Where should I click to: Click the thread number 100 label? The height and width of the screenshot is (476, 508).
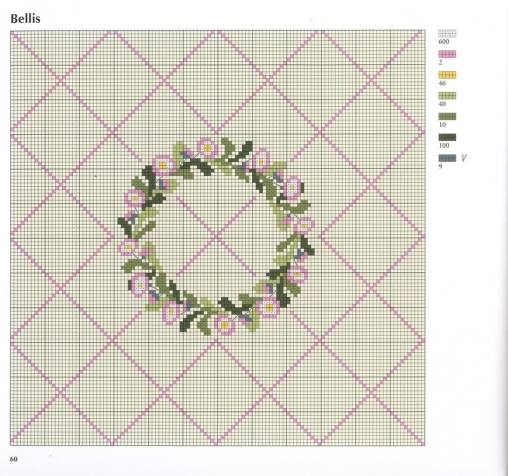[x=444, y=145]
